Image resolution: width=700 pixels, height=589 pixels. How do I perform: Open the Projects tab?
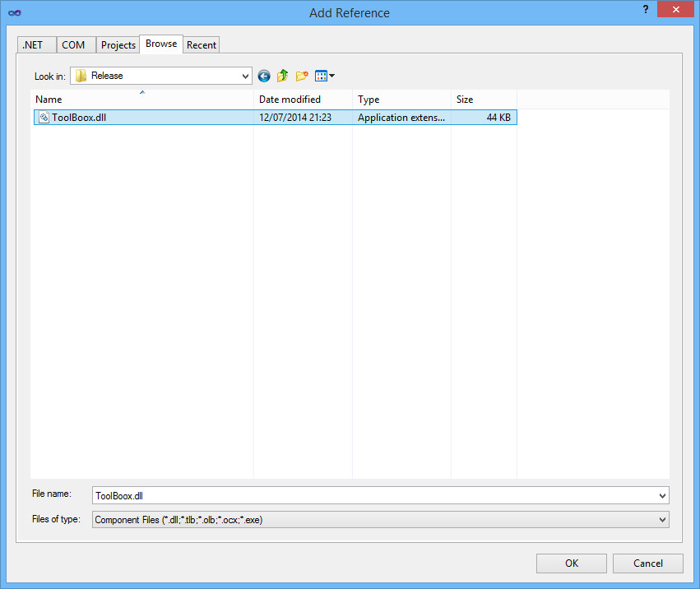pos(118,45)
